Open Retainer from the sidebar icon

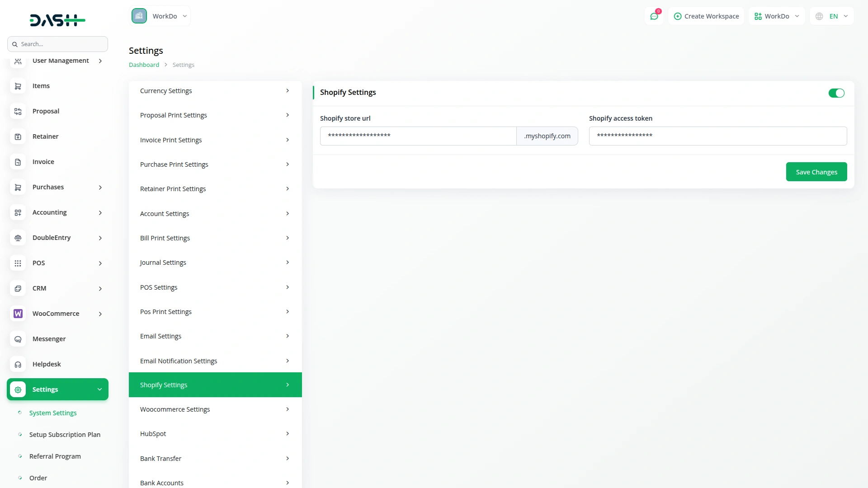[x=18, y=136]
